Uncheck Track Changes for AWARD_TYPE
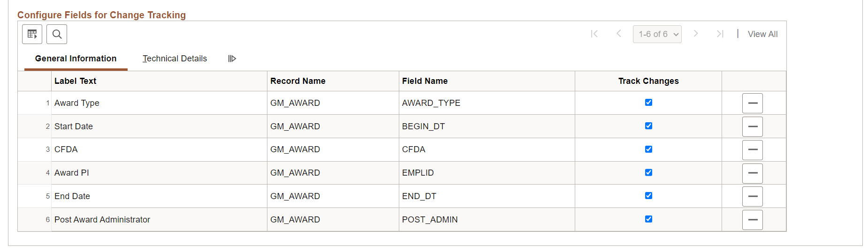This screenshot has width=868, height=252. (648, 103)
